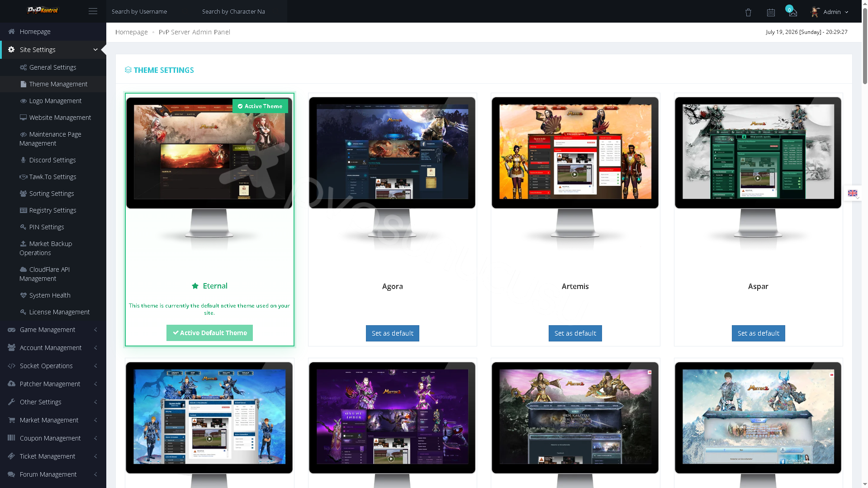
Task: Click the General Settings cogs icon
Action: (23, 67)
